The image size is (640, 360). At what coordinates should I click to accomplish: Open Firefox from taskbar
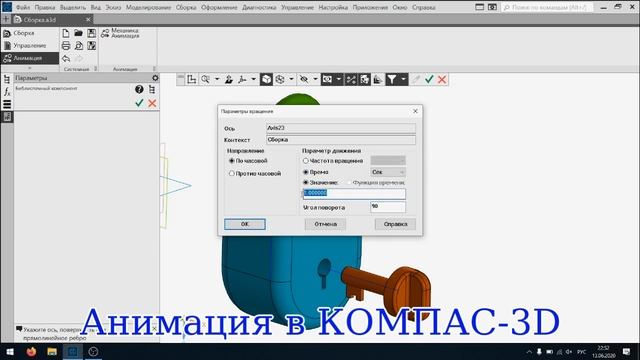[x=31, y=351]
